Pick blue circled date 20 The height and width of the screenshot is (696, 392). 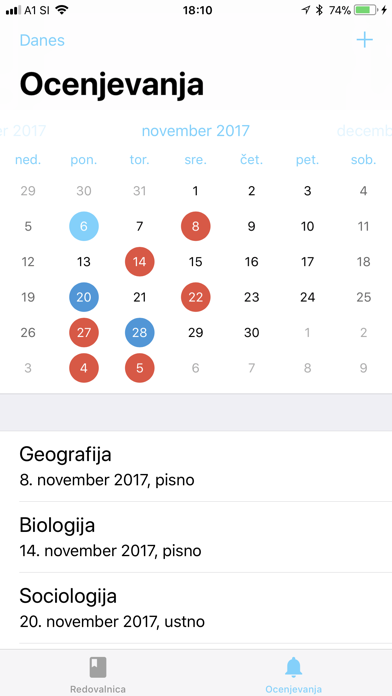pos(84,297)
